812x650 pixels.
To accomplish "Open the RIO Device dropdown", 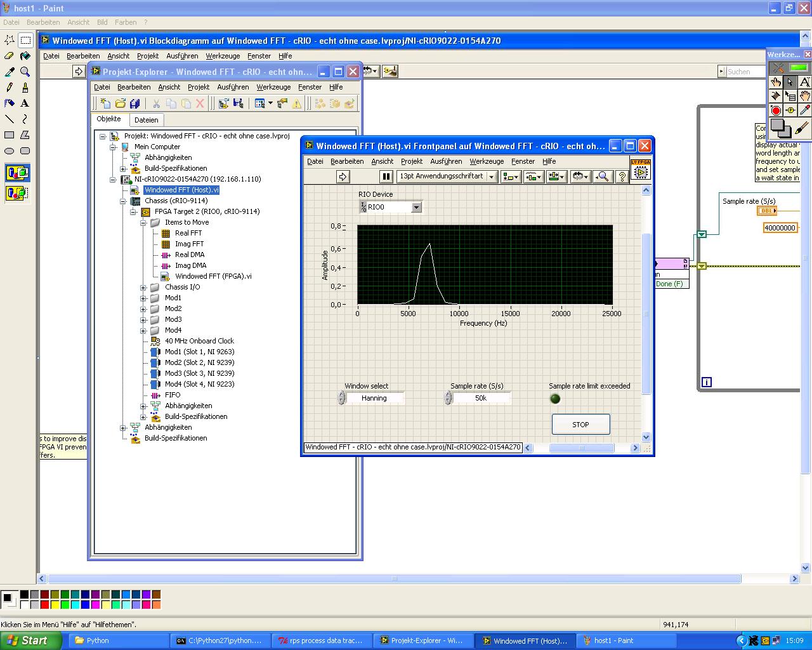I will 416,208.
